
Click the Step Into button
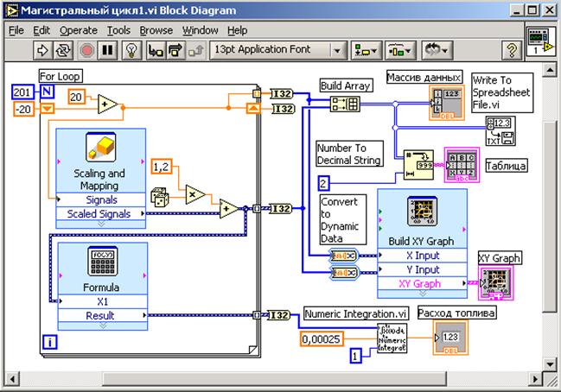pyautogui.click(x=156, y=50)
